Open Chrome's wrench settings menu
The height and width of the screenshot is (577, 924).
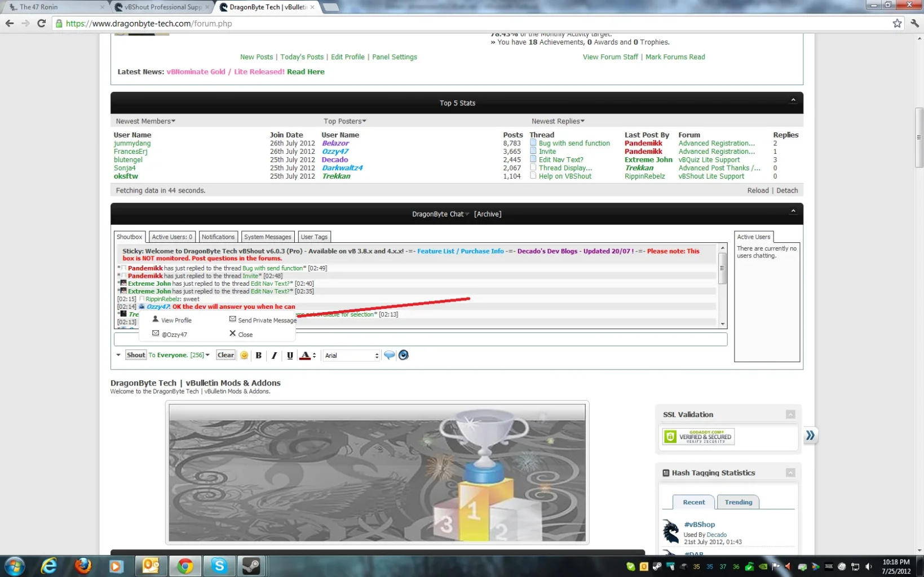tap(914, 23)
